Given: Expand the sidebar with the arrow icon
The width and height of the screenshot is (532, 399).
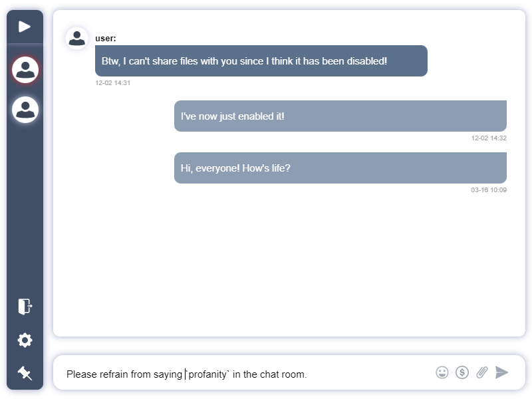Looking at the screenshot, I should [x=25, y=27].
